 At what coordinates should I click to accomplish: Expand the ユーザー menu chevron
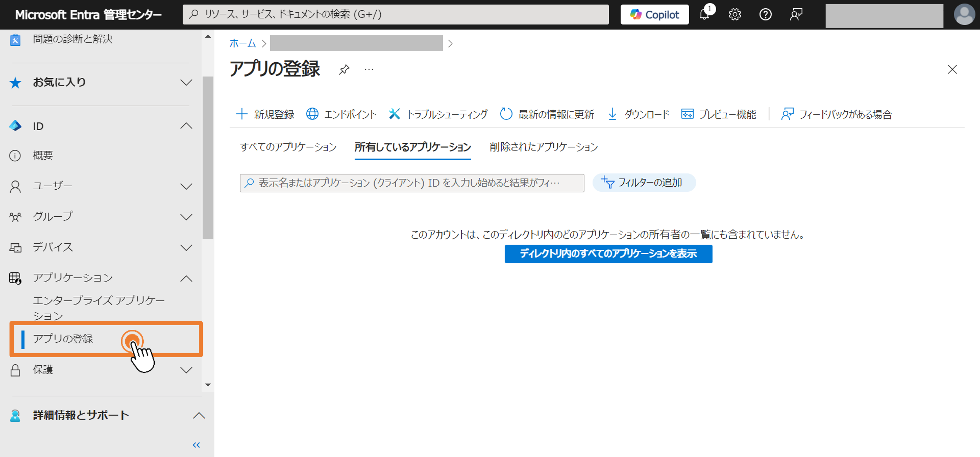186,186
